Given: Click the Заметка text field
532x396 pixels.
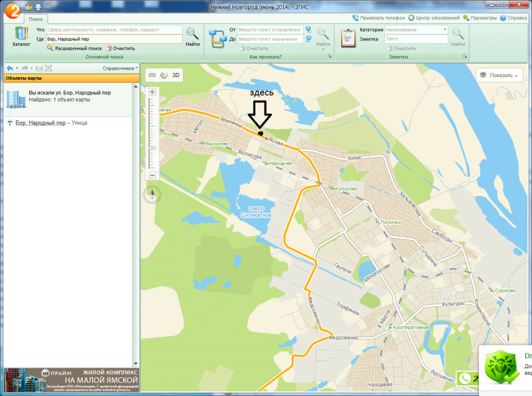Looking at the screenshot, I should click(416, 39).
